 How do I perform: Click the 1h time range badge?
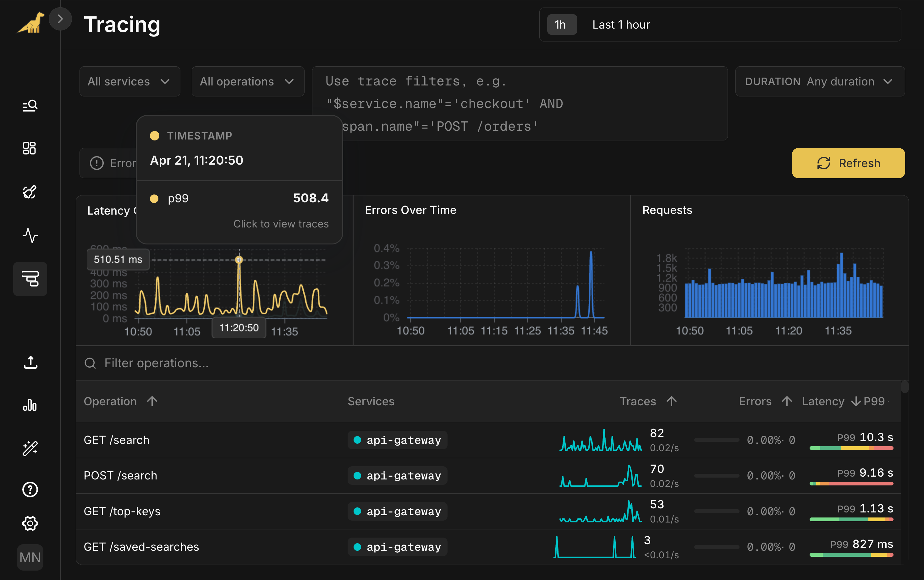tap(562, 25)
